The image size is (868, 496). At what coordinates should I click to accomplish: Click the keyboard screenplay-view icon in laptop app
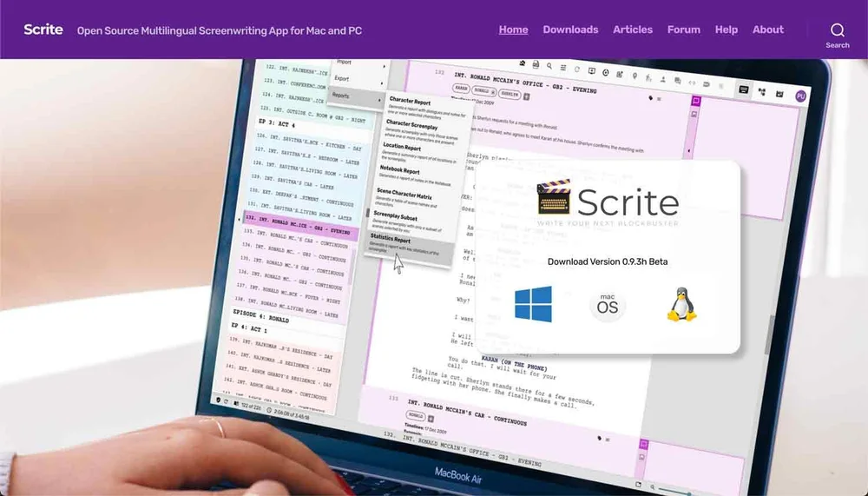tap(744, 89)
